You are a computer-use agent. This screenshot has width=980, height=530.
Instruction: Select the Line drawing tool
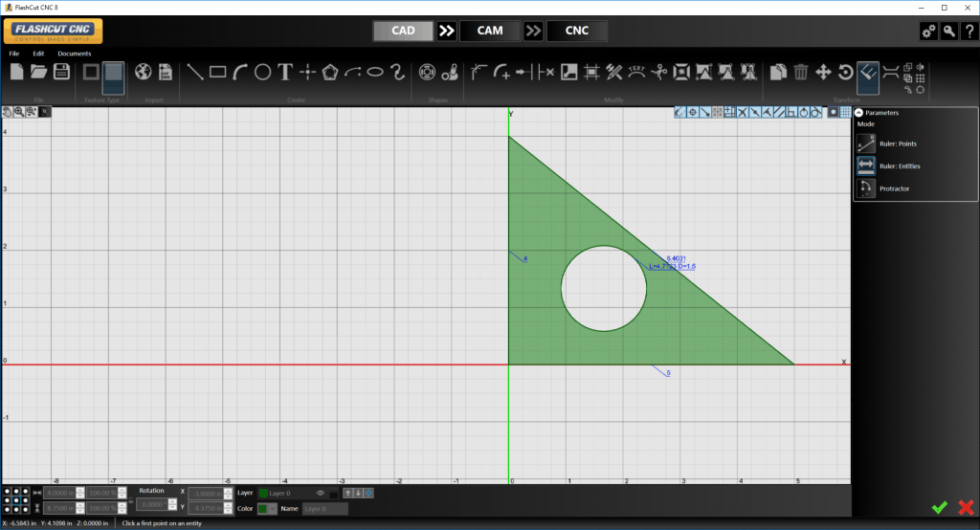pyautogui.click(x=194, y=72)
